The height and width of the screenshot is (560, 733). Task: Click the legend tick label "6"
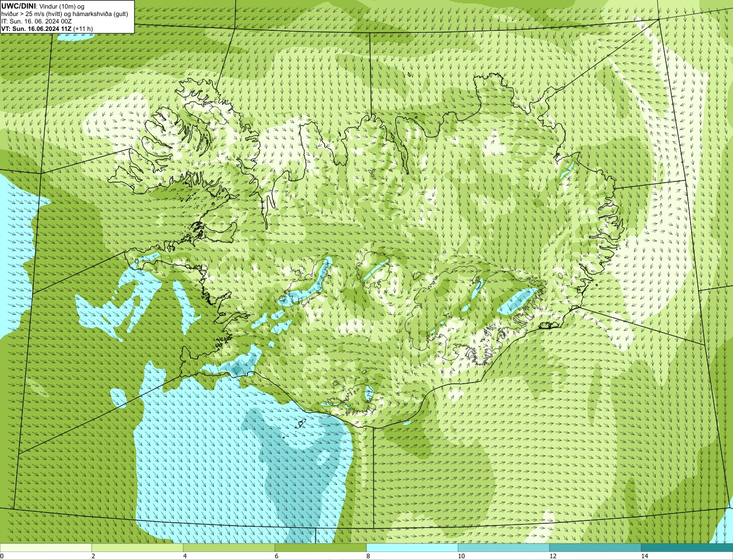click(276, 556)
